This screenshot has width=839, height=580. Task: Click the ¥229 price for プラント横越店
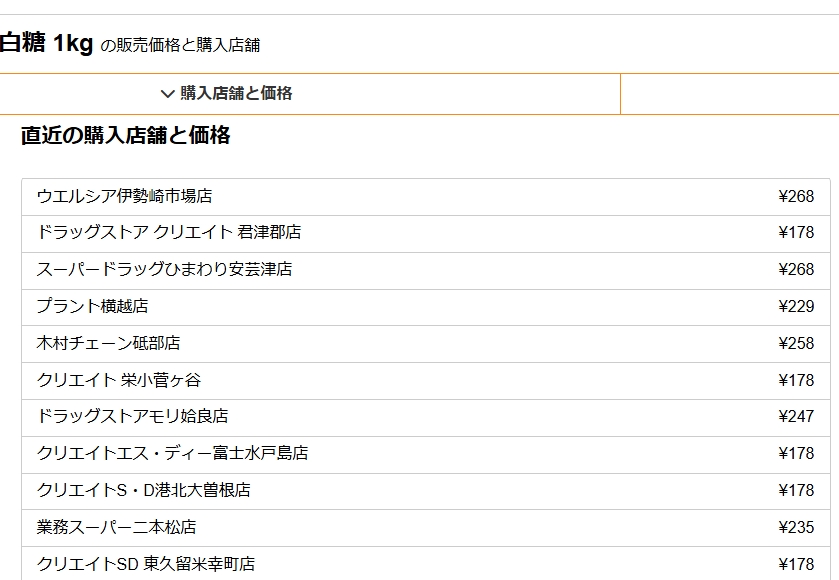[796, 307]
